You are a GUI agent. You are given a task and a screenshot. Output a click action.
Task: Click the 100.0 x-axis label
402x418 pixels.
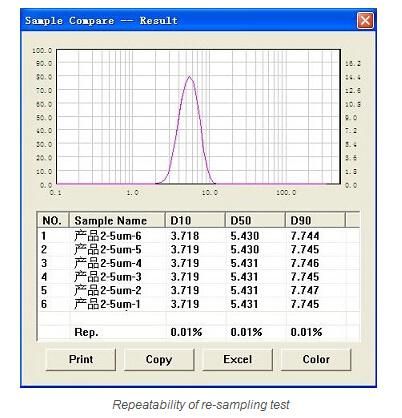[x=286, y=193]
